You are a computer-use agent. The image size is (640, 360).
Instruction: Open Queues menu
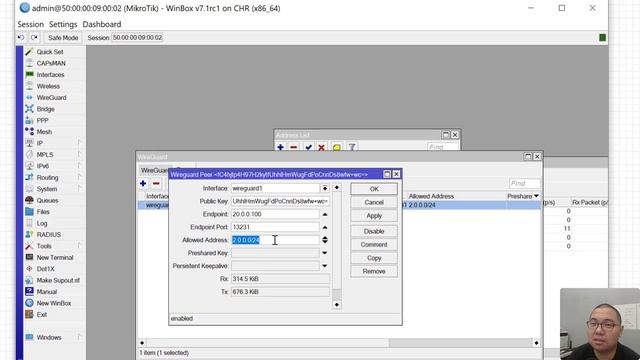[x=47, y=200]
